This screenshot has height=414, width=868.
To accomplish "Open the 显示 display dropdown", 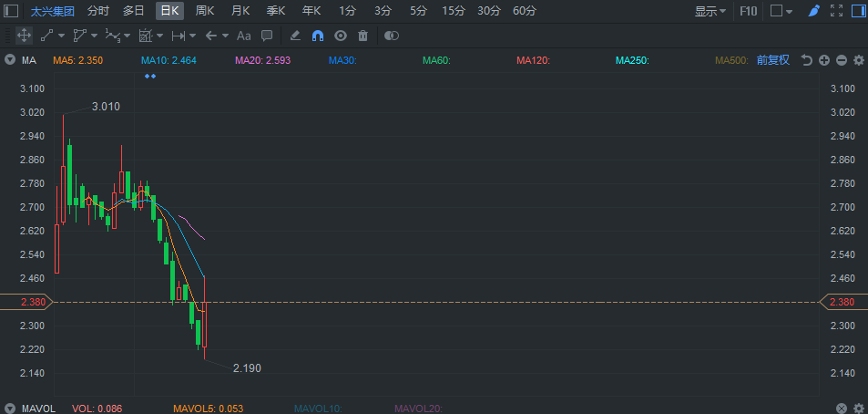I will point(710,11).
